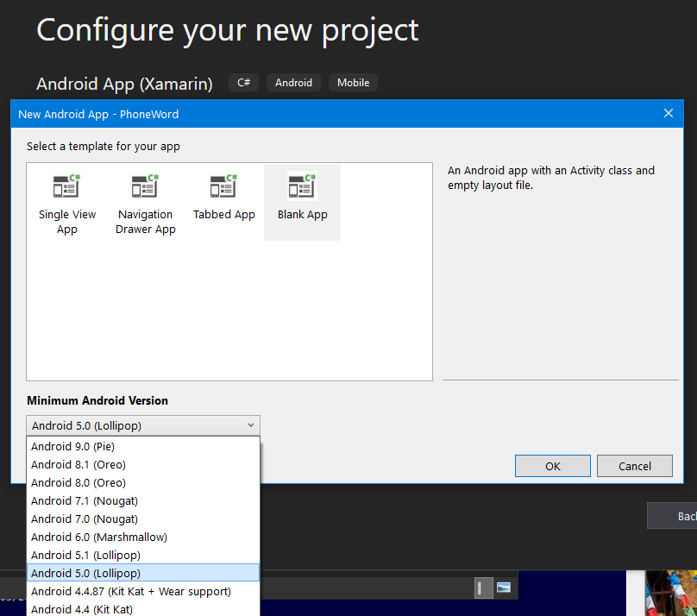This screenshot has width=697, height=616.
Task: Click the picture thumbnail view icon
Action: tap(504, 588)
